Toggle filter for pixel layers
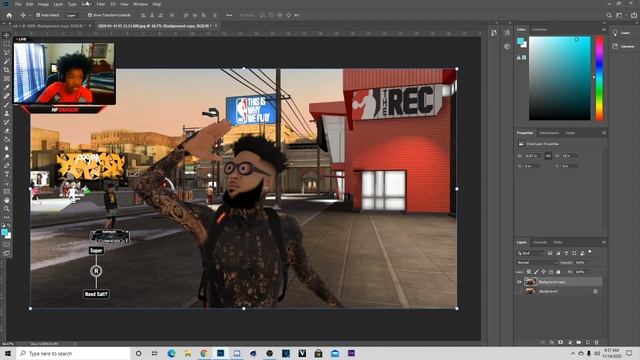The width and height of the screenshot is (640, 360). tap(550, 253)
